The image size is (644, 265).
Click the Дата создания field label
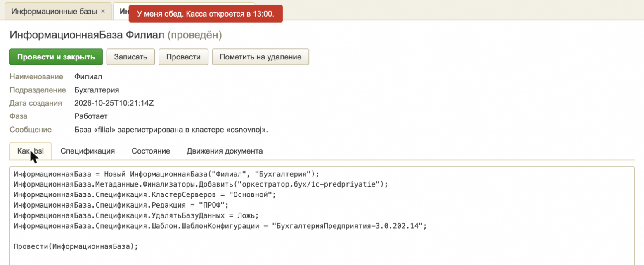click(36, 103)
